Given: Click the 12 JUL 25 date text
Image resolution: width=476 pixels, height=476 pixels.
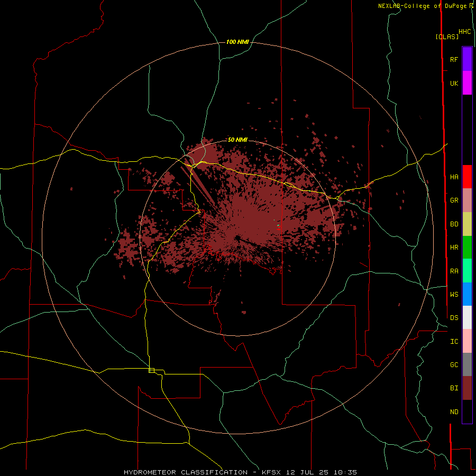Looking at the screenshot, I should coord(307,472).
